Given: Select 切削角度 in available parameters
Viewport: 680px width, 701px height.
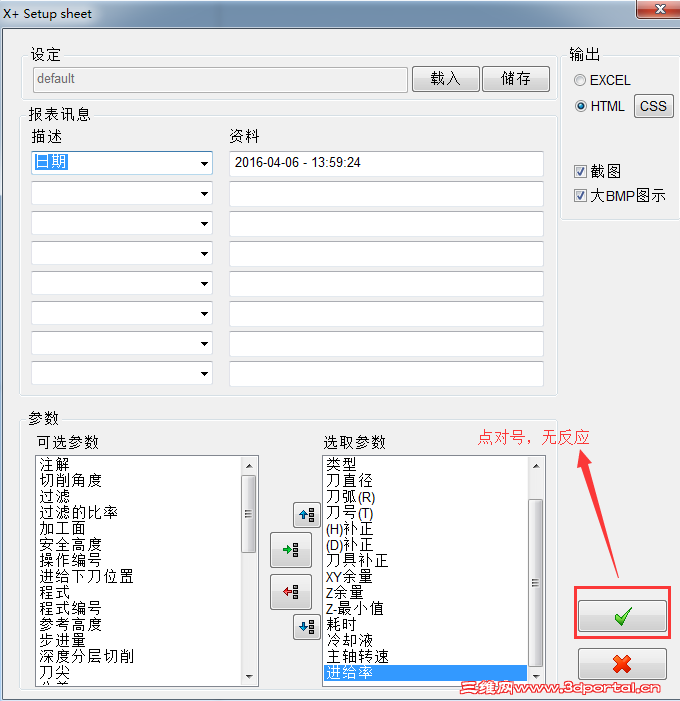Looking at the screenshot, I should click(70, 481).
